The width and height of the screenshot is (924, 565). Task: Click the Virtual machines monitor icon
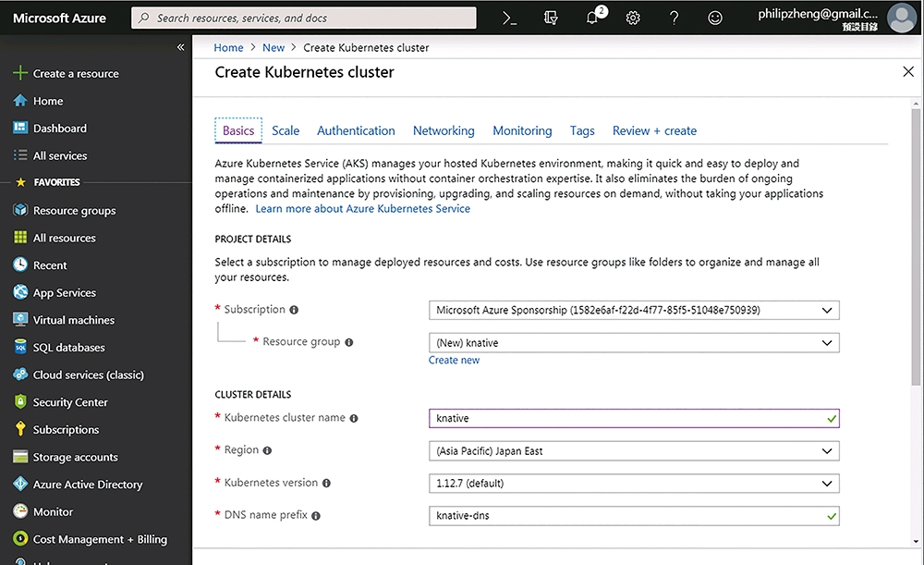coord(20,320)
